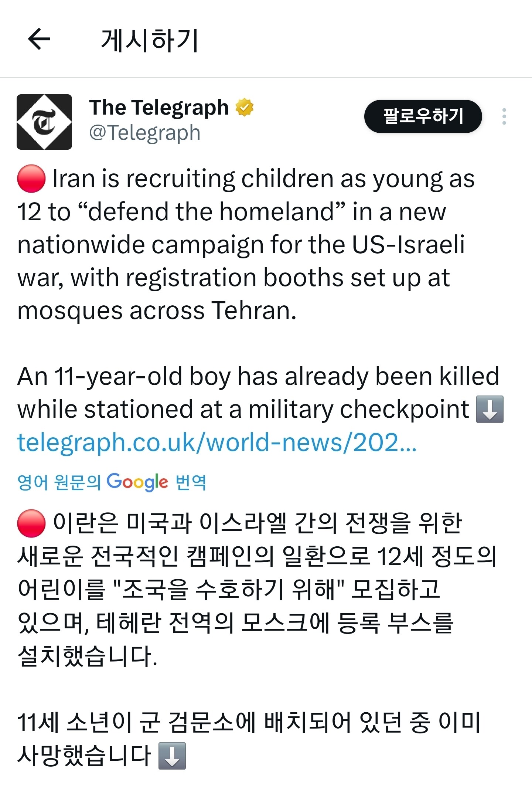Click the Google logo in translation attribution

click(137, 482)
